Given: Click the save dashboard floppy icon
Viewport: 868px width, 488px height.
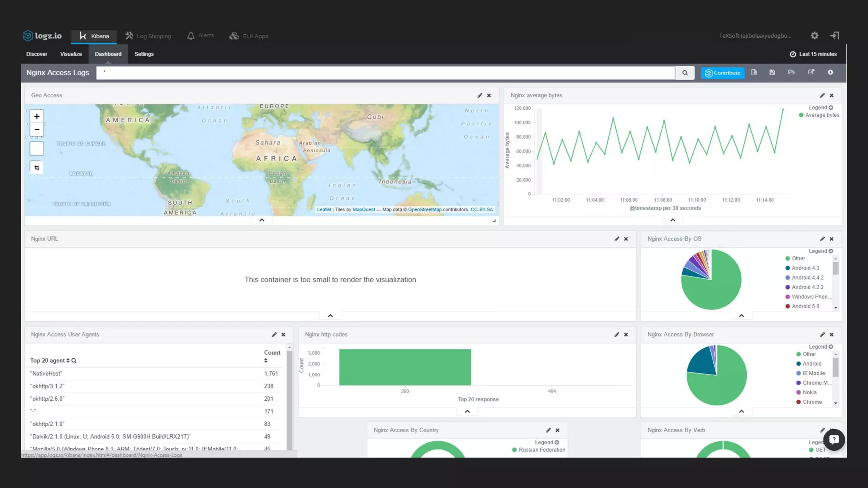Looking at the screenshot, I should coord(772,72).
